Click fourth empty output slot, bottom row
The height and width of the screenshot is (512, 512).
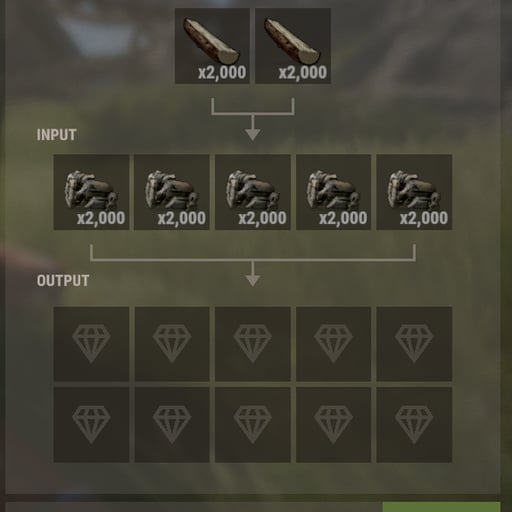(333, 425)
